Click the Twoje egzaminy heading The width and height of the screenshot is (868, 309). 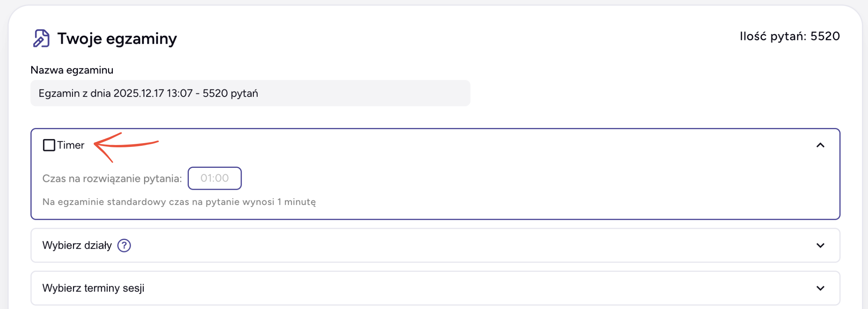coord(117,39)
